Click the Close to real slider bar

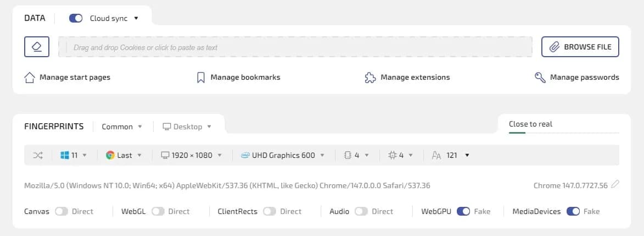564,133
